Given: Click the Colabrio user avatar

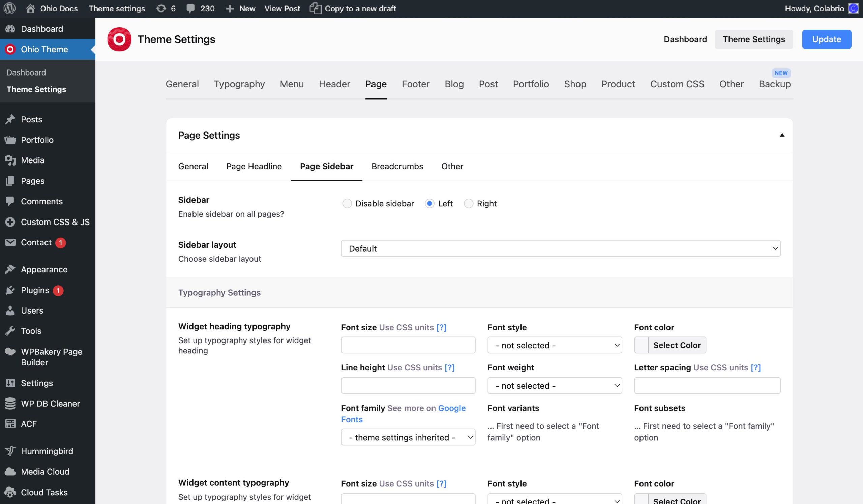Looking at the screenshot, I should [x=854, y=8].
